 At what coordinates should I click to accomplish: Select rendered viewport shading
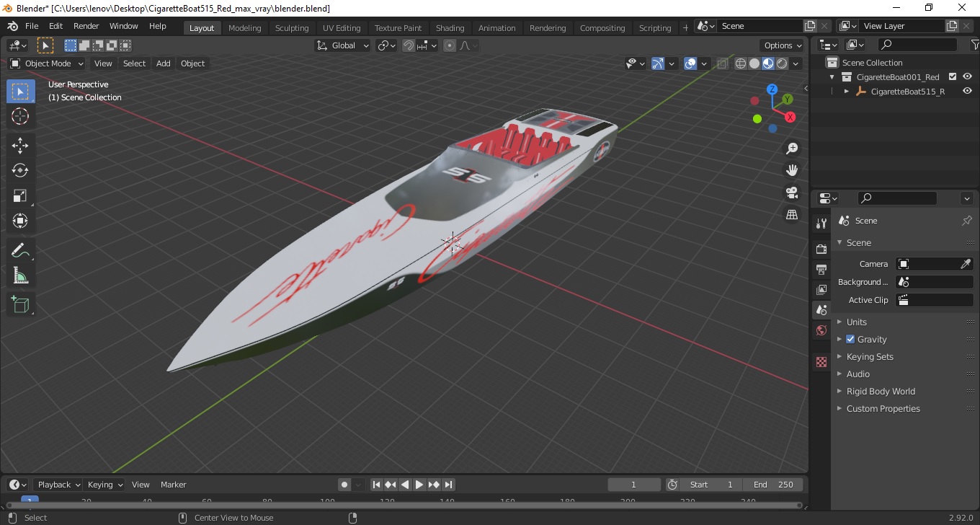click(782, 63)
